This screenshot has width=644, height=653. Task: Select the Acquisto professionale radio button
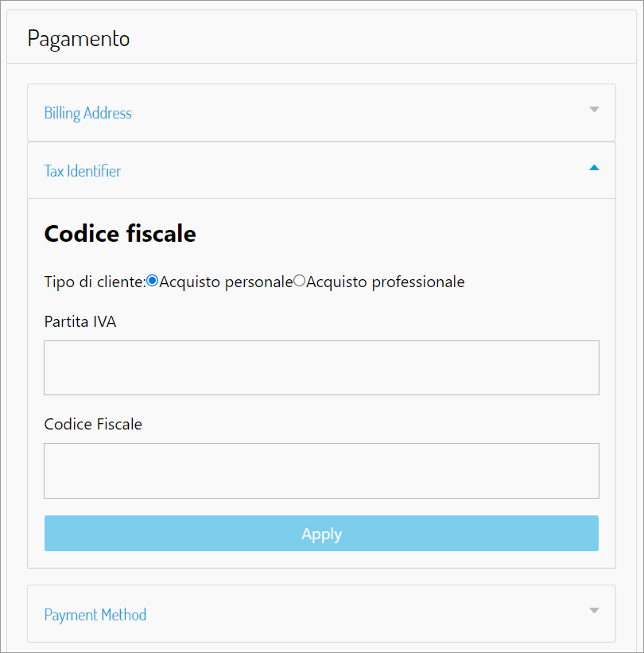(x=300, y=281)
